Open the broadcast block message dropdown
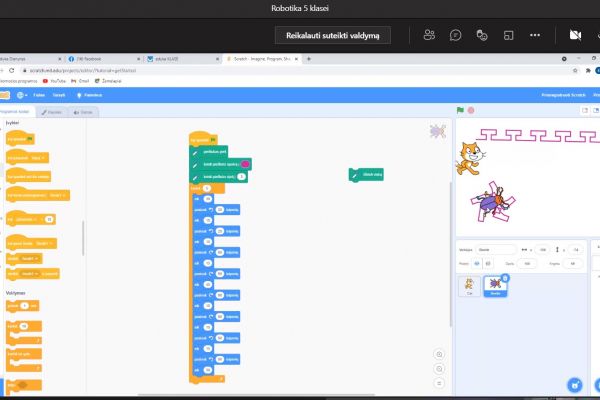This screenshot has height=400, width=600. click(x=31, y=258)
